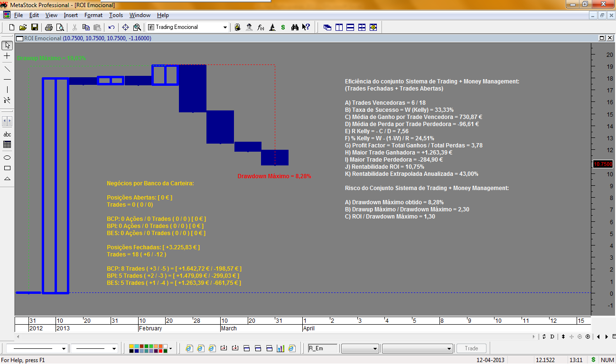Click the green dollar sign toolbar icon
The image size is (616, 364).
point(283,27)
